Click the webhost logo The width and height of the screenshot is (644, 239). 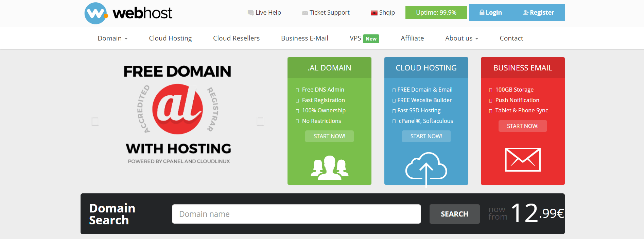(x=128, y=13)
